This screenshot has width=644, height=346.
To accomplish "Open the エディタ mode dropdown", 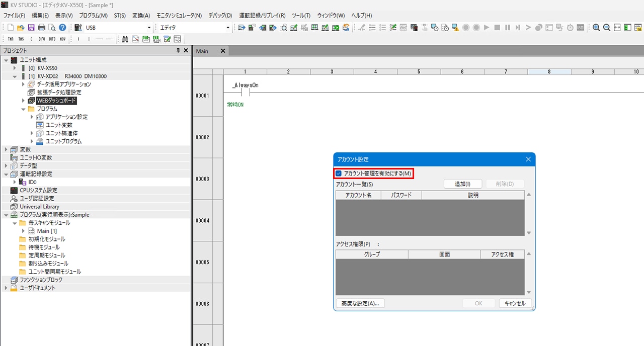I will 228,28.
